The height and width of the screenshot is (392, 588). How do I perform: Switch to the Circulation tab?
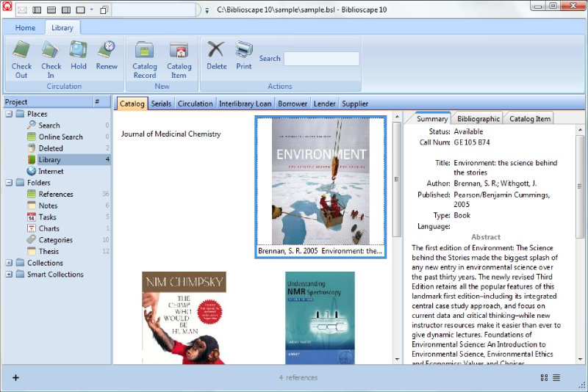pos(195,104)
